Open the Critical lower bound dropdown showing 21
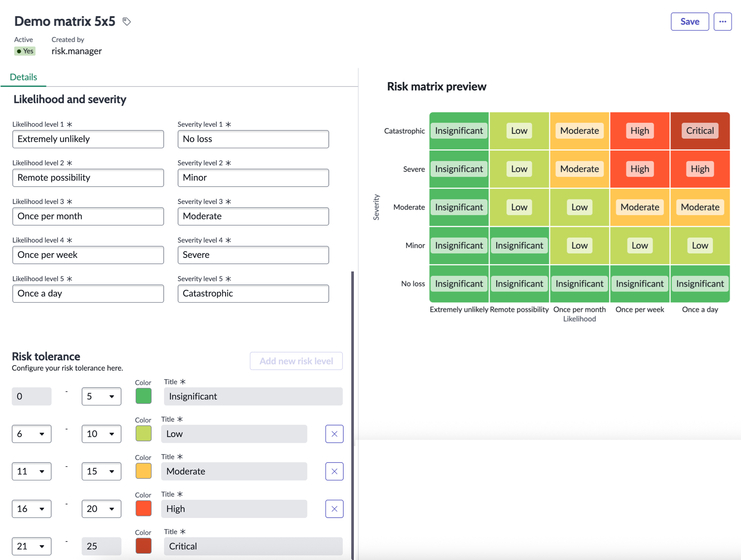741x560 pixels. point(31,546)
